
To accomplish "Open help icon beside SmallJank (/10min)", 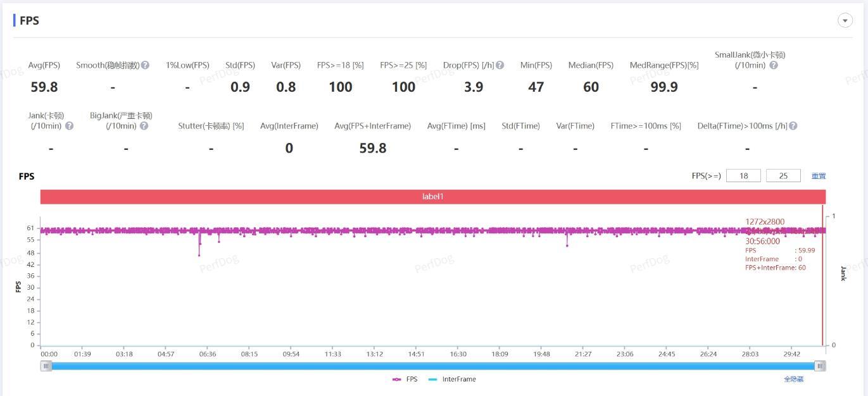I will pyautogui.click(x=773, y=65).
